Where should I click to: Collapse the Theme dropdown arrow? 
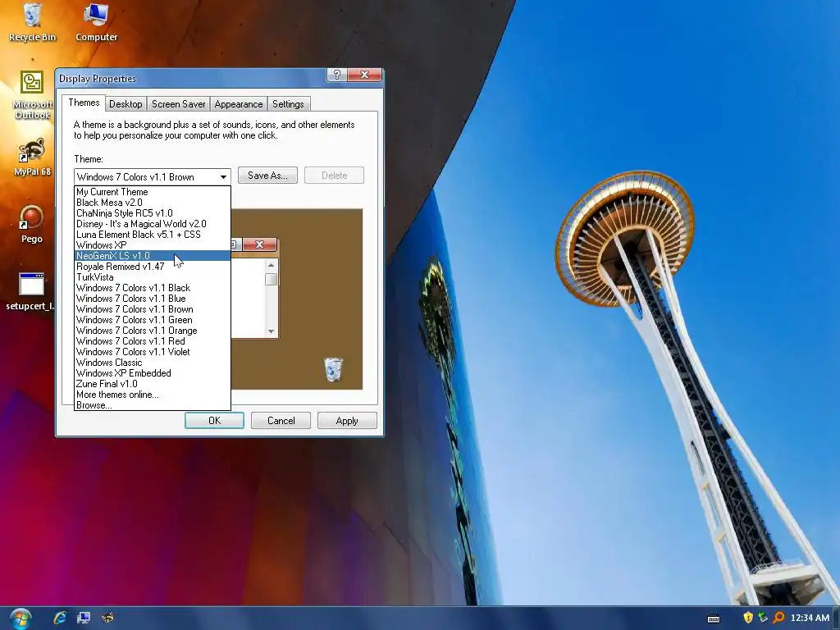point(223,177)
